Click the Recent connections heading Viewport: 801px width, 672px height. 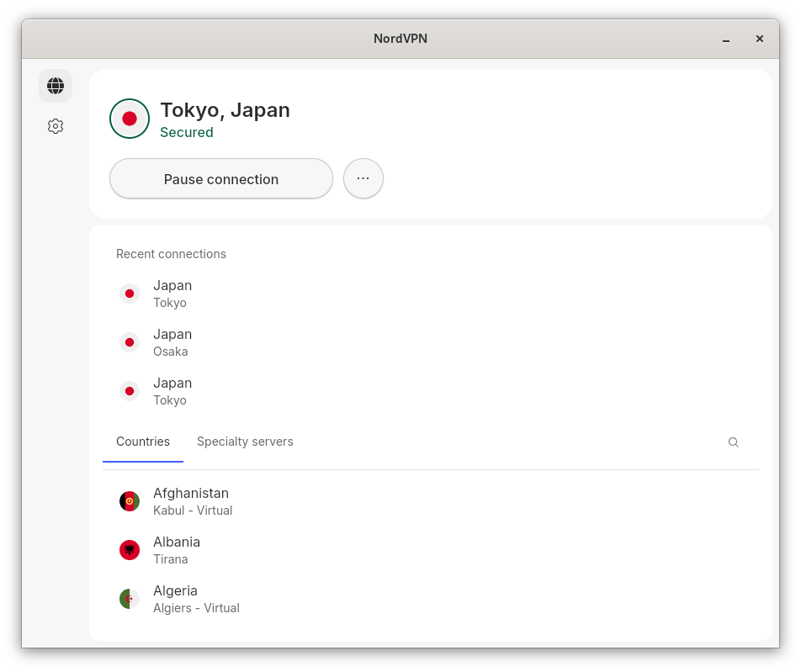171,254
